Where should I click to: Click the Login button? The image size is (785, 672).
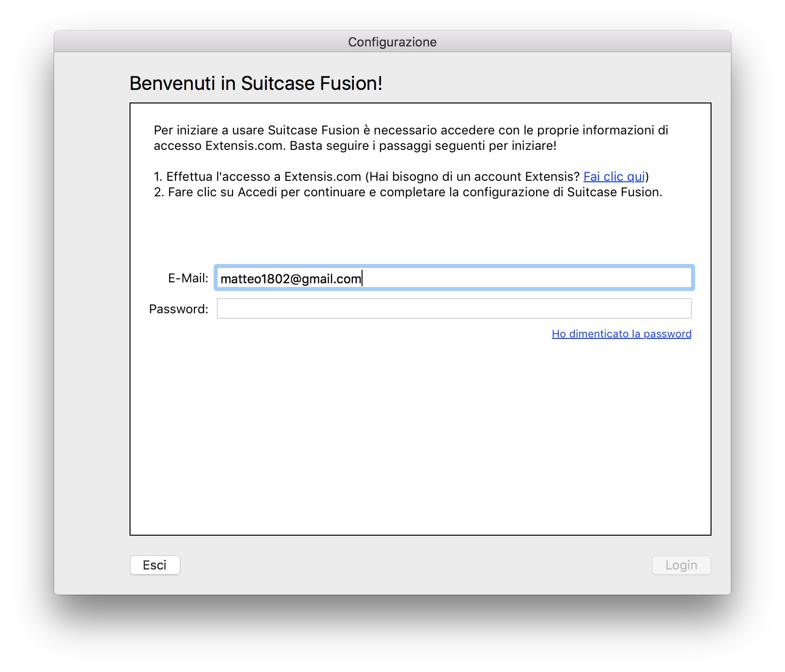coord(681,565)
